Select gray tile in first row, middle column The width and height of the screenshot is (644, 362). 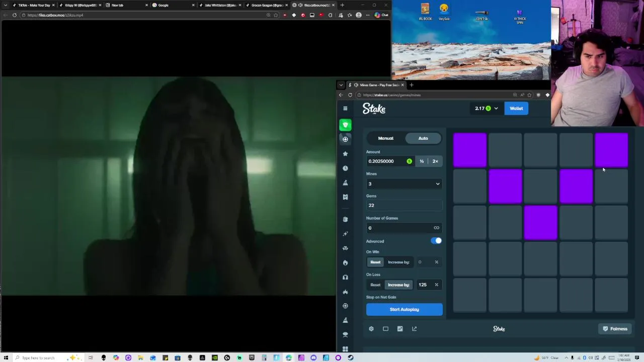point(541,150)
